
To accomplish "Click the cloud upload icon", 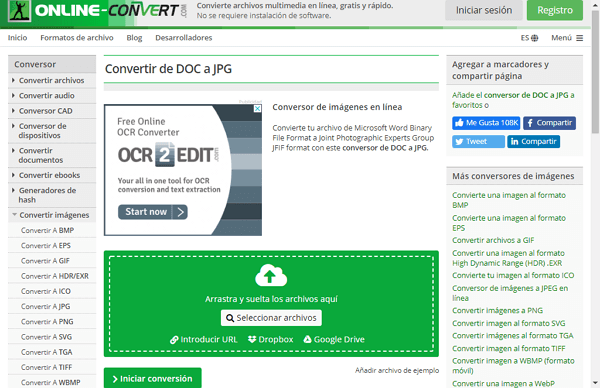I will 271,276.
